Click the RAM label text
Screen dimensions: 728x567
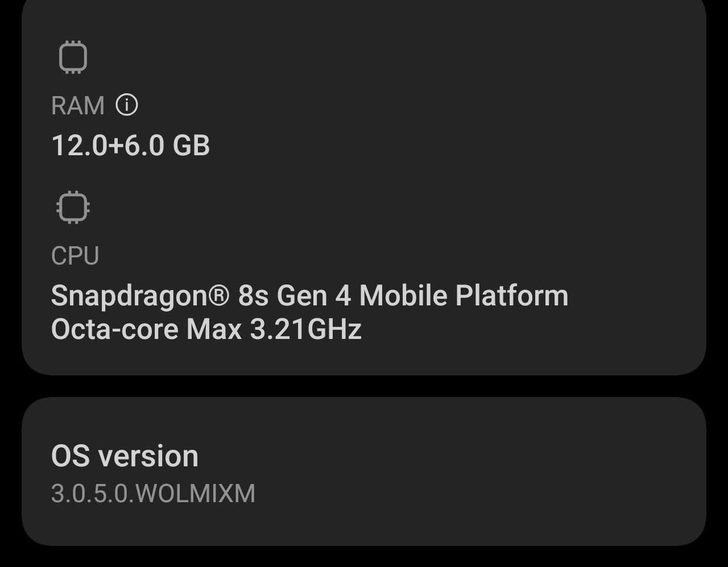[77, 106]
